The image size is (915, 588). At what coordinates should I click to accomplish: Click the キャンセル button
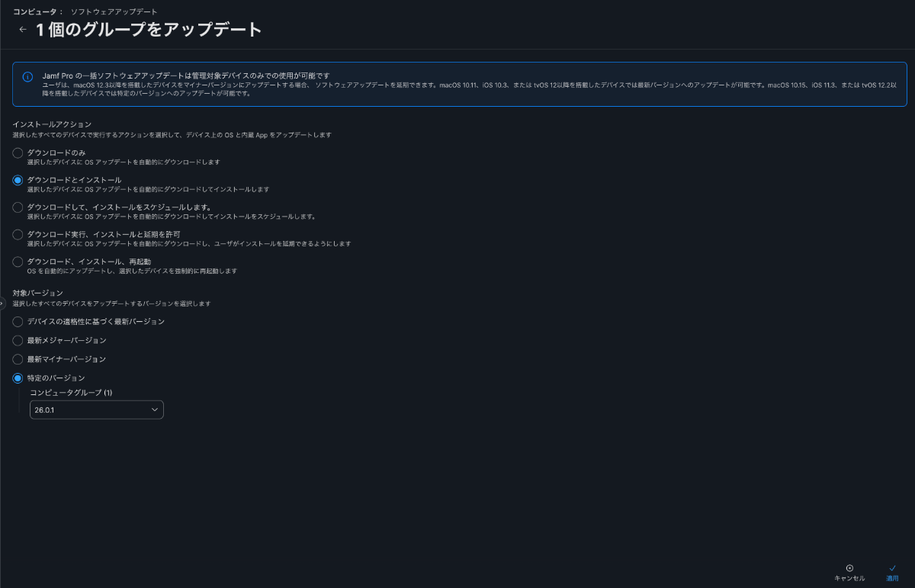tap(849, 578)
